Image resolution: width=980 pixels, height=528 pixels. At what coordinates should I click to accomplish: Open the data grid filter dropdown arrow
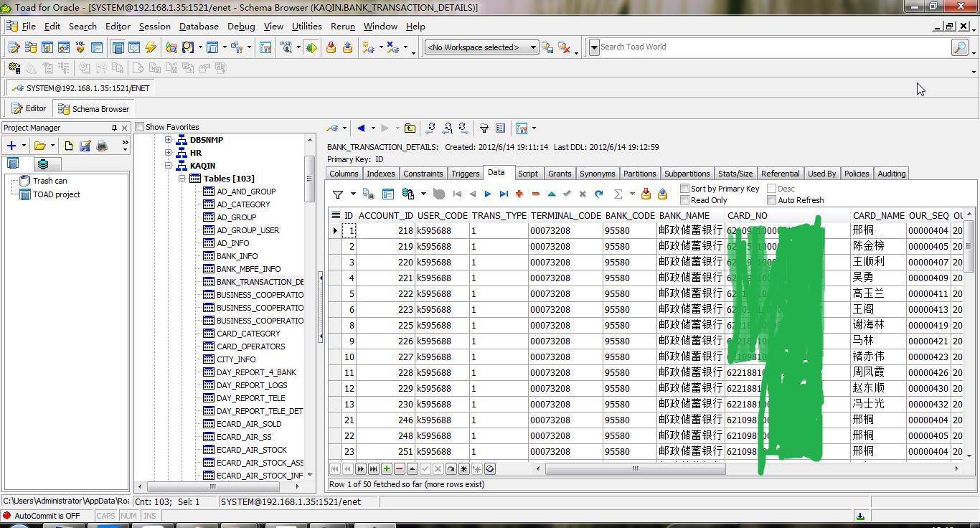click(352, 194)
